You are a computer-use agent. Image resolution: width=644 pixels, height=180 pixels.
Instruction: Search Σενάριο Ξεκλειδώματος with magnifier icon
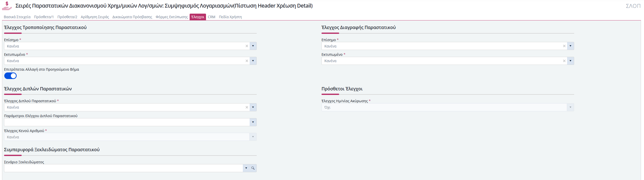coord(253,168)
